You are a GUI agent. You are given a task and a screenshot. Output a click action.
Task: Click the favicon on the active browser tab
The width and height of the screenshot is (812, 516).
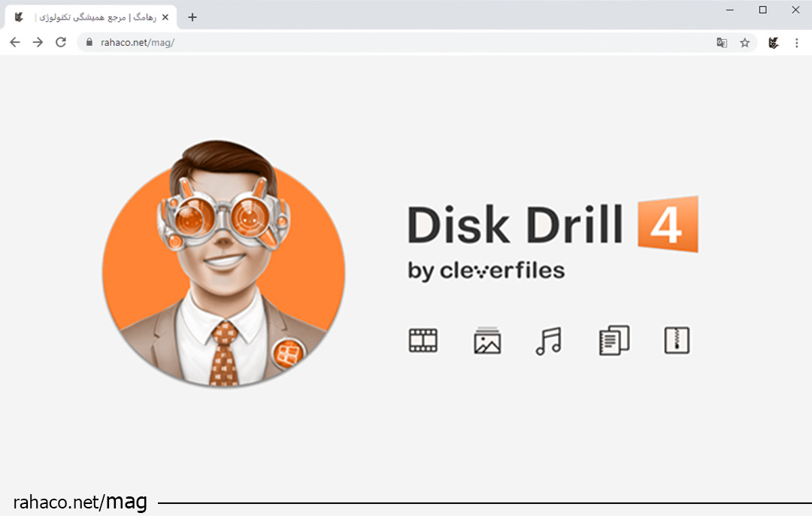[x=18, y=16]
